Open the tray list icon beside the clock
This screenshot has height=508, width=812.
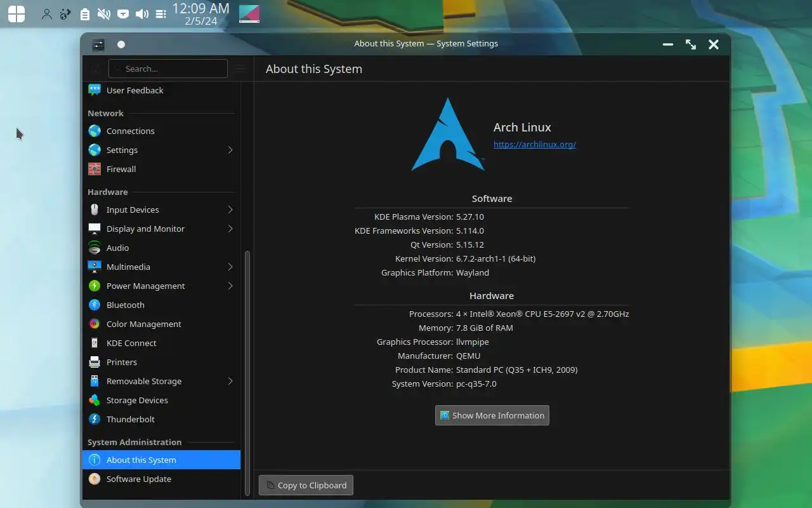[x=161, y=14]
